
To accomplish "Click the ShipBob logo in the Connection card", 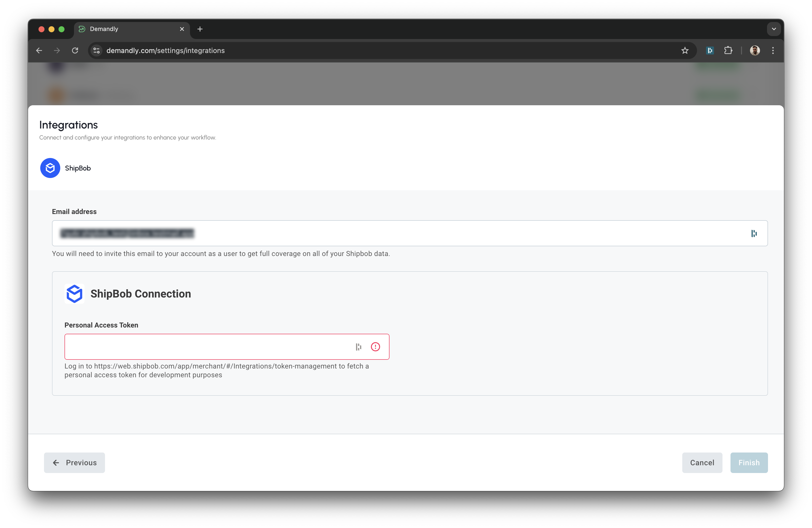I will tap(74, 293).
